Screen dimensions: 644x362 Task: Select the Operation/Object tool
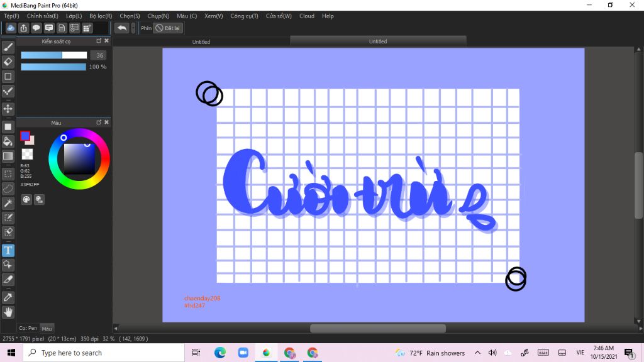[x=8, y=265]
